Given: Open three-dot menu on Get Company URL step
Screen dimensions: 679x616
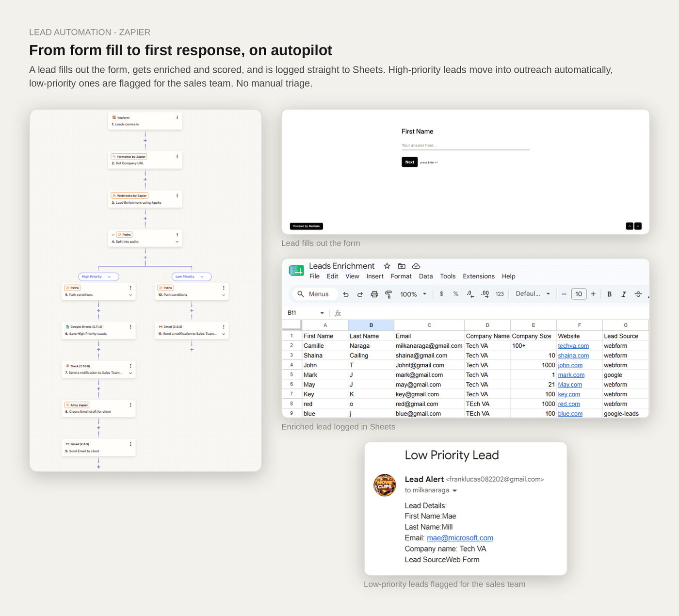Looking at the screenshot, I should pyautogui.click(x=177, y=157).
